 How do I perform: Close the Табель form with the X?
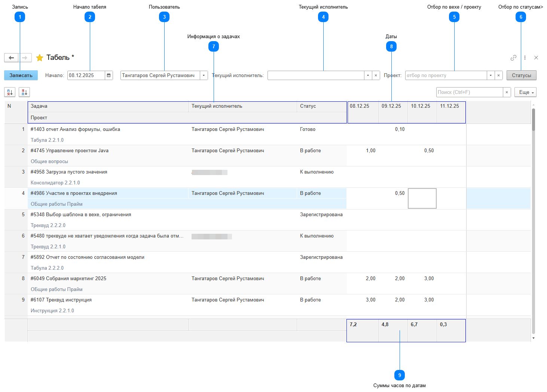[x=536, y=58]
